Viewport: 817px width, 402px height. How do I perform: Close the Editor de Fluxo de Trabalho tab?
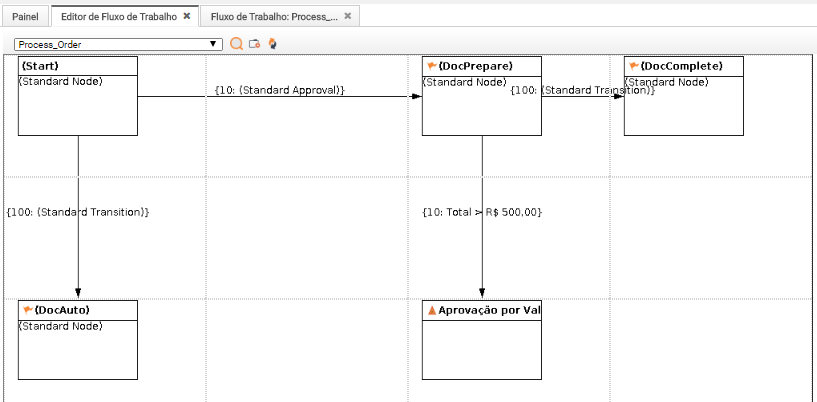(187, 16)
